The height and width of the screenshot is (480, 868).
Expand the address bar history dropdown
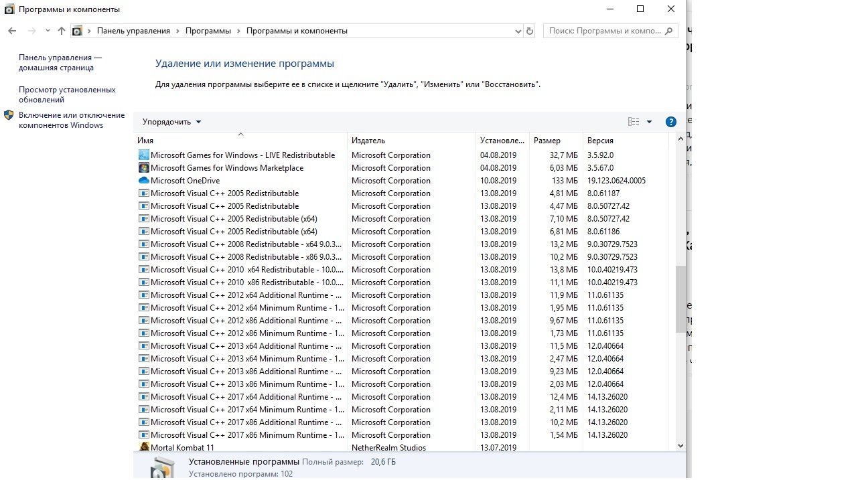point(518,31)
